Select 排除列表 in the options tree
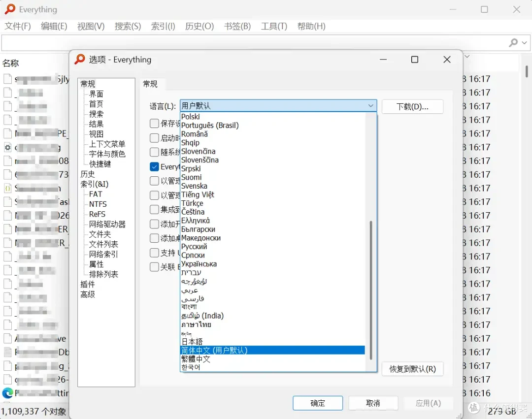This screenshot has height=419, width=532. (103, 274)
